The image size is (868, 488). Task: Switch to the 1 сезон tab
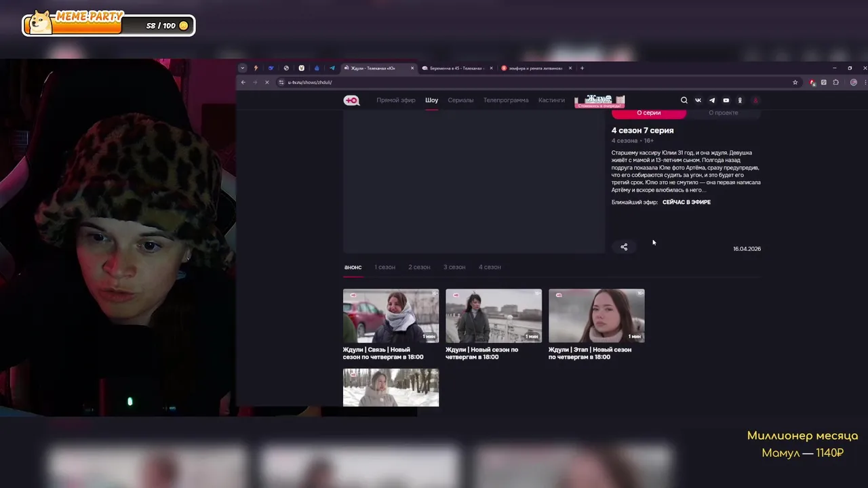click(x=384, y=267)
